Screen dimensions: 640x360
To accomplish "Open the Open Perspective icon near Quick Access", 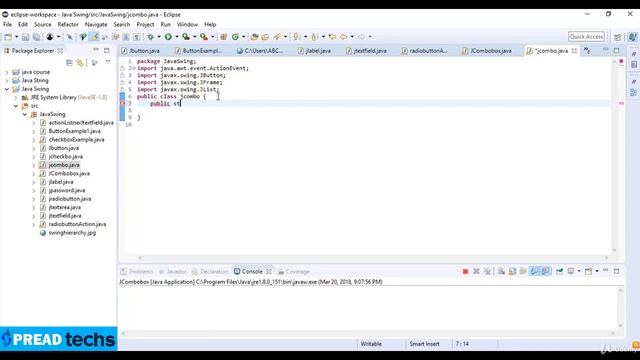I will click(x=618, y=37).
